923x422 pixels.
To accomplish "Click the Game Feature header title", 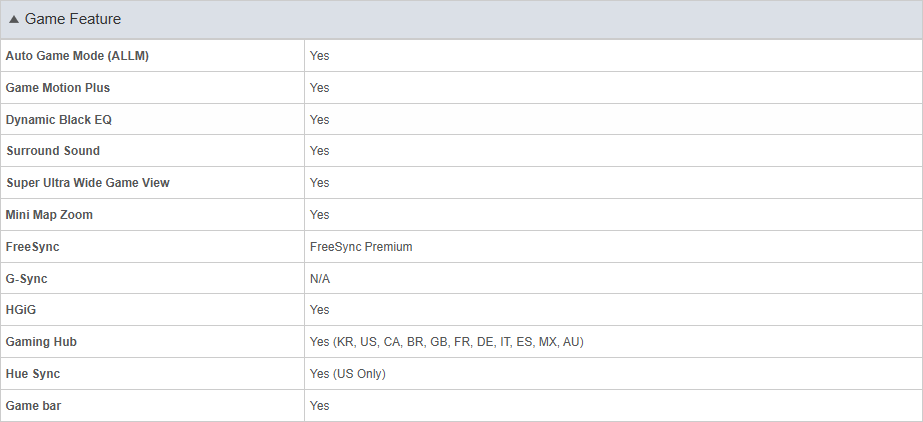I will coord(72,19).
